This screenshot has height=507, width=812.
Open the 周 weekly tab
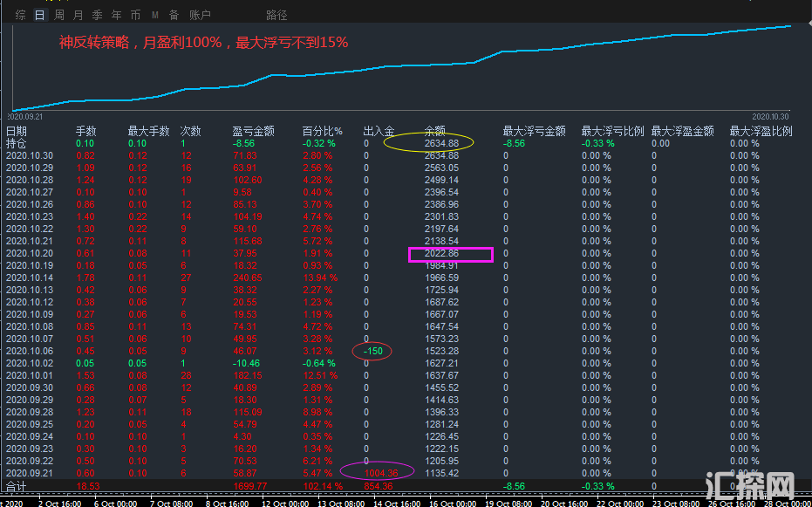pos(59,15)
